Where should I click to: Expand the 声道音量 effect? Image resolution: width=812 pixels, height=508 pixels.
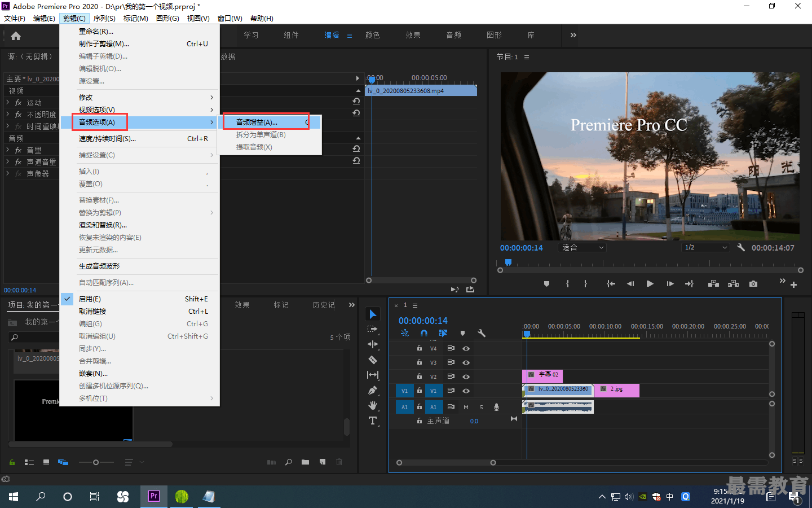(8, 161)
